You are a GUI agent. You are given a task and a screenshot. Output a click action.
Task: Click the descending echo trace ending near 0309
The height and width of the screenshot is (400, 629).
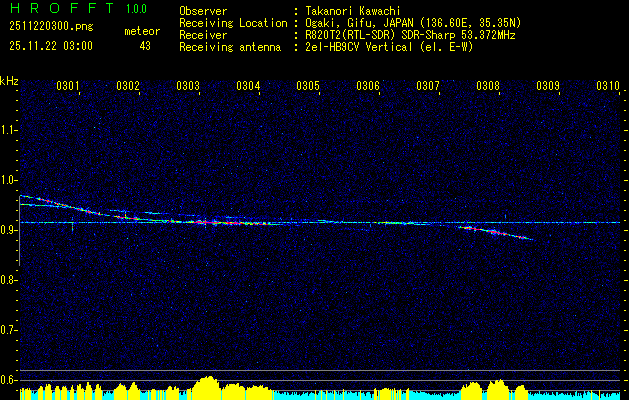click(496, 233)
